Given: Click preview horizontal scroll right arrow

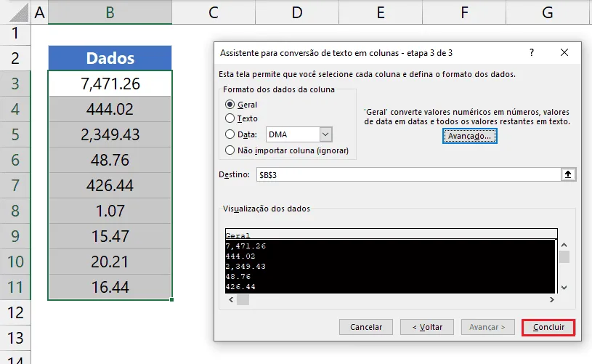Looking at the screenshot, I should click(x=552, y=300).
